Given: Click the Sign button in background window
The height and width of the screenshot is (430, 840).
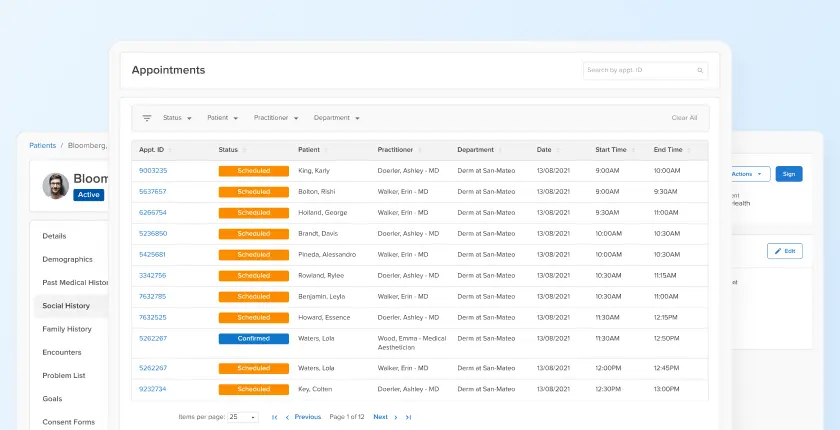Looking at the screenshot, I should tap(789, 174).
